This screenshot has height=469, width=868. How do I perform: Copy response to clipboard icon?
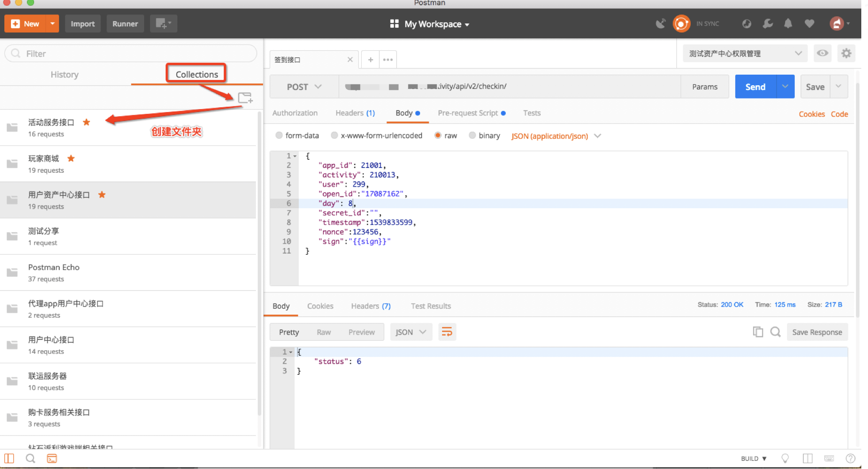coord(758,332)
